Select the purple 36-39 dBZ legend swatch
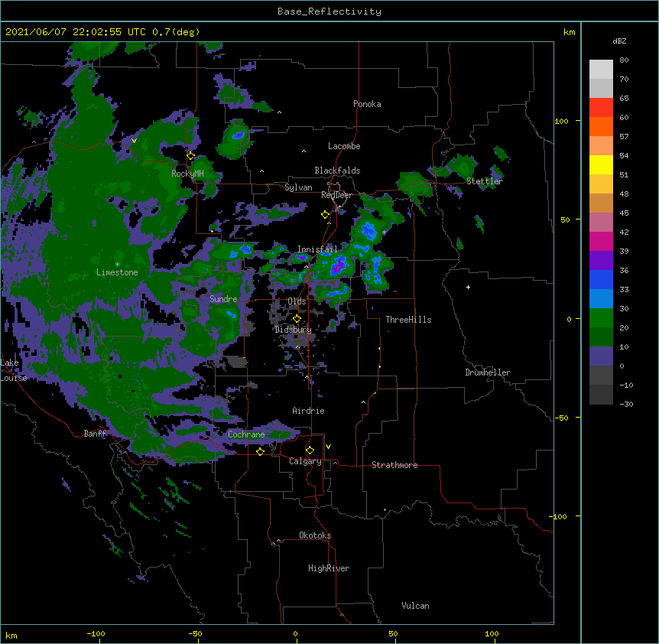The width and height of the screenshot is (659, 644). 601,260
